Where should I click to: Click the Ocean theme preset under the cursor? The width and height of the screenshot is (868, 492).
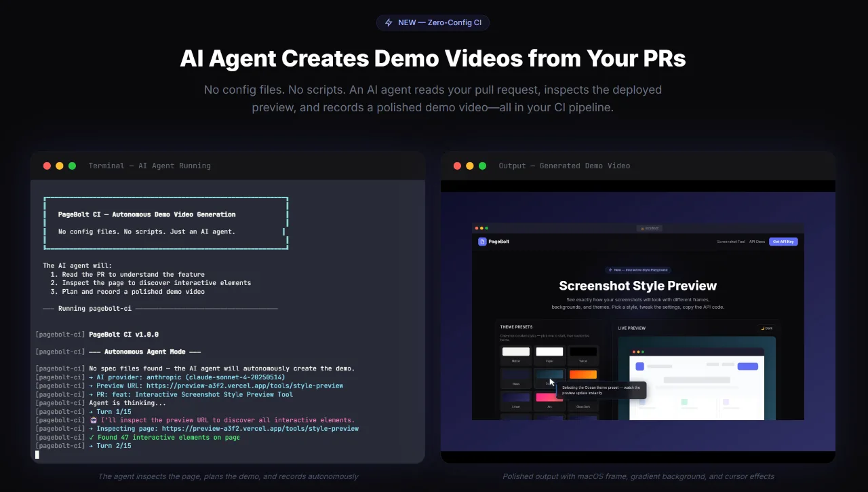549,377
